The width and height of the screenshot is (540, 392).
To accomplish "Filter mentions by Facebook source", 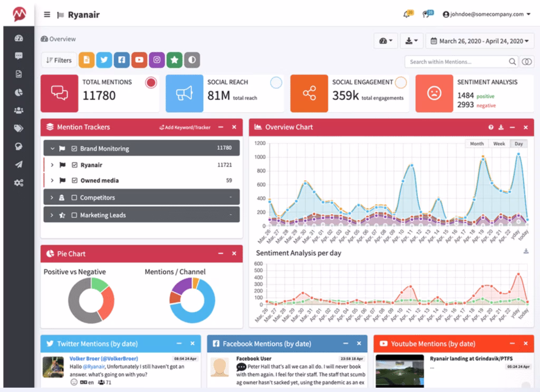I will 121,60.
